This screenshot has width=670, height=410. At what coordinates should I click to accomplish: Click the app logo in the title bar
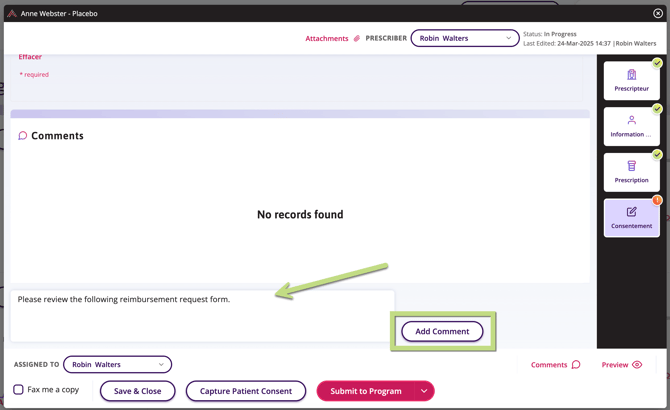pyautogui.click(x=12, y=13)
